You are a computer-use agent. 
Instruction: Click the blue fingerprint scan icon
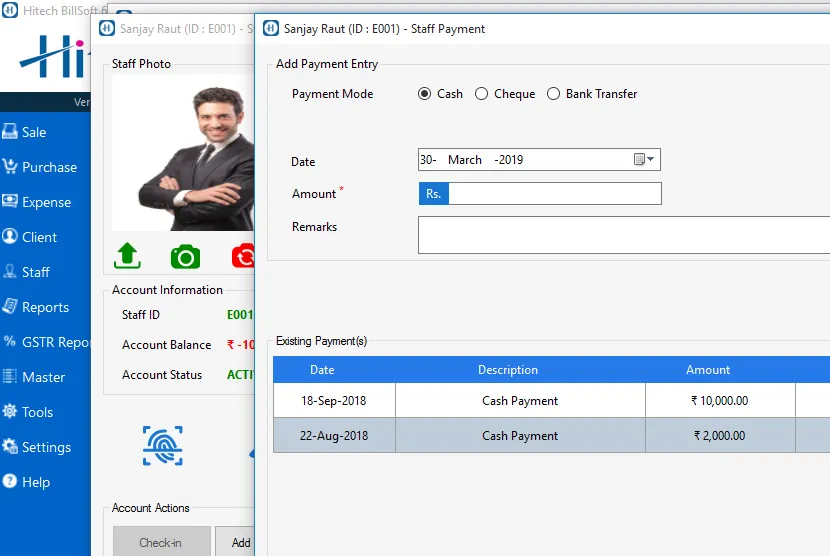point(162,445)
